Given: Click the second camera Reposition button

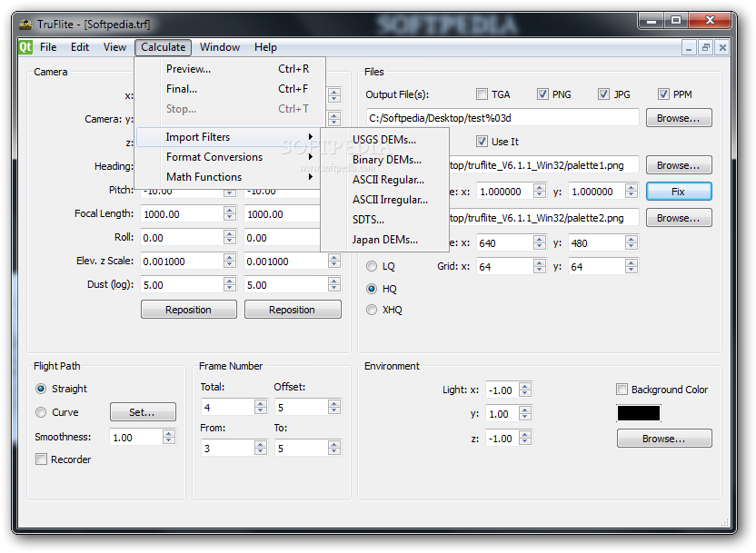Looking at the screenshot, I should (x=293, y=310).
